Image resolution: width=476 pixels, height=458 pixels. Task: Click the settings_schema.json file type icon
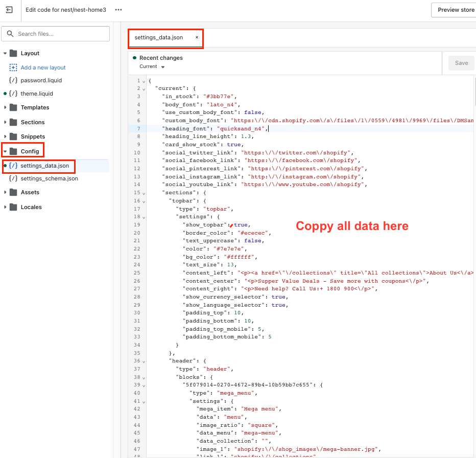pos(13,178)
